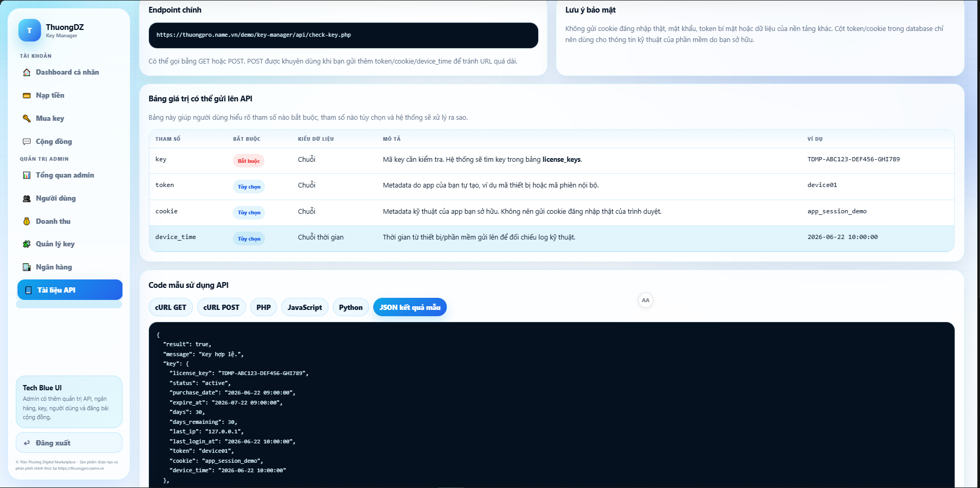Click the Tùy chọn badge in token row
Image resolution: width=980 pixels, height=488 pixels.
249,186
